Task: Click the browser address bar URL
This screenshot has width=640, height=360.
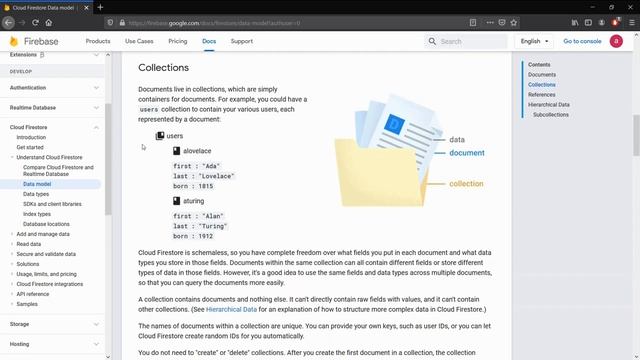Action: point(214,23)
